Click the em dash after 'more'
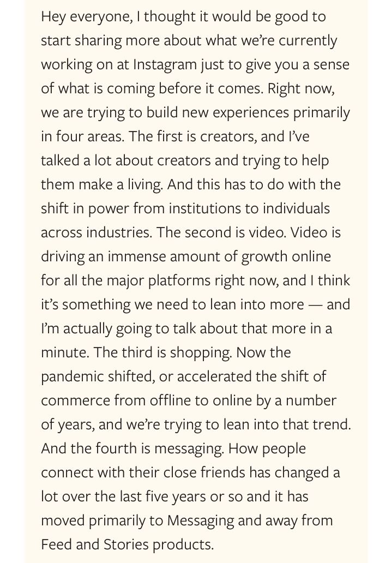 315,305
